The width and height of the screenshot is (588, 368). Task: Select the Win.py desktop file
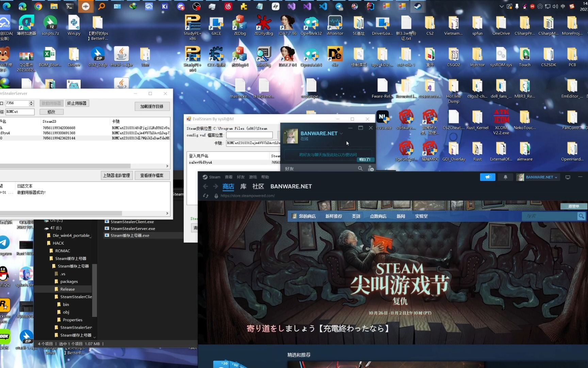pyautogui.click(x=74, y=25)
